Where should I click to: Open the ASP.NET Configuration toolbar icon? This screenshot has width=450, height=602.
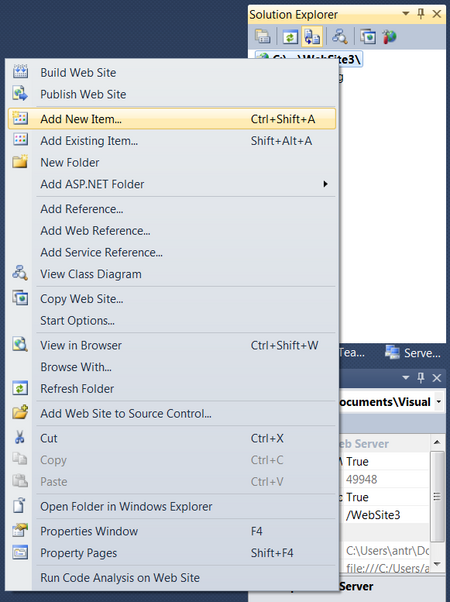pyautogui.click(x=389, y=37)
